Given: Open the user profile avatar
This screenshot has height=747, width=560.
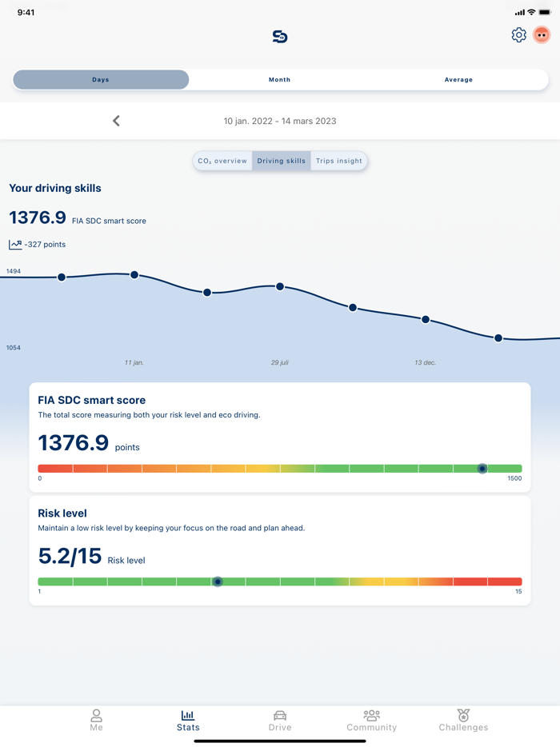Looking at the screenshot, I should [x=542, y=34].
